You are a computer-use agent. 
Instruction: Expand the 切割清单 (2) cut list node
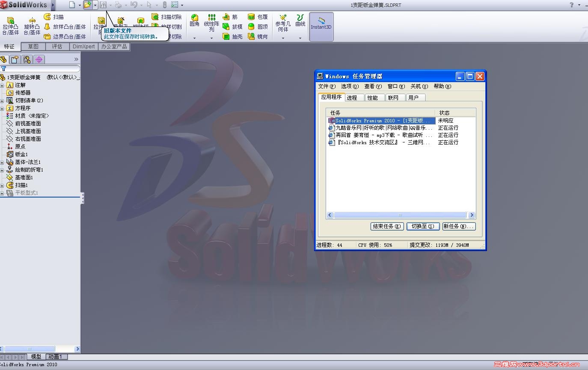click(2, 101)
